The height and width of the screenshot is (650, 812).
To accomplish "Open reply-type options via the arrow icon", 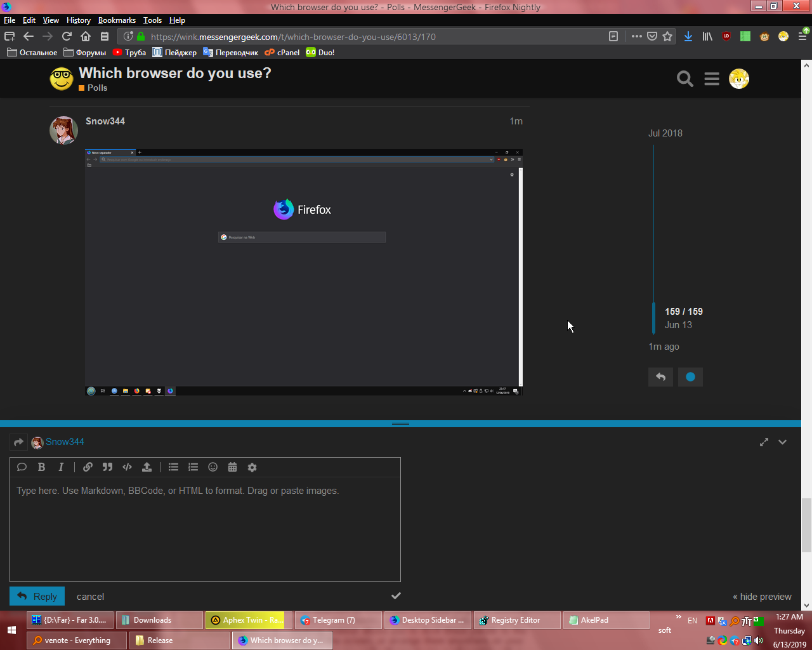I will [x=18, y=442].
